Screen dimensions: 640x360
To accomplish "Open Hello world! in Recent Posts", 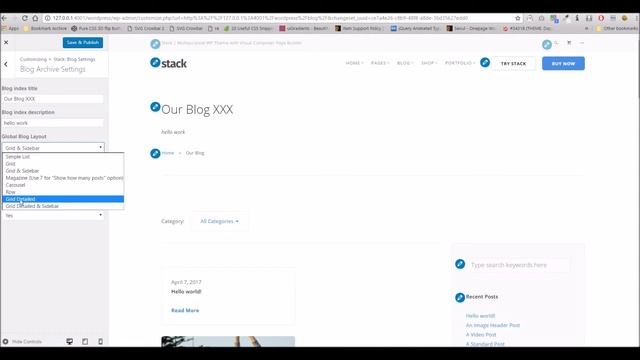I will tap(480, 316).
